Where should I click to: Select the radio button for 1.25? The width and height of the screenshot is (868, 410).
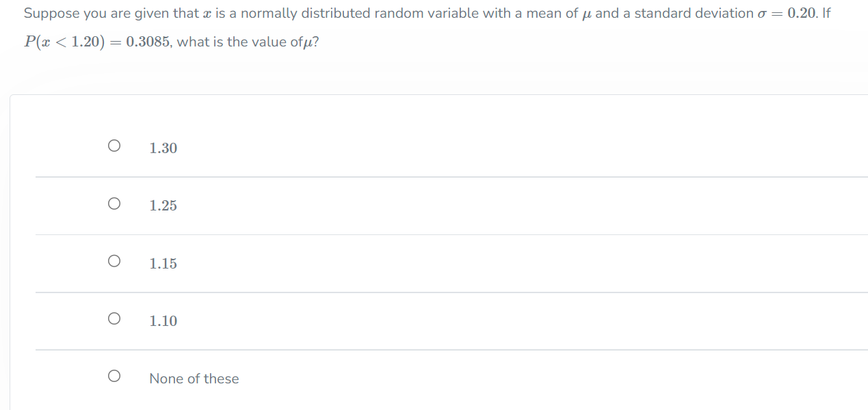[114, 203]
